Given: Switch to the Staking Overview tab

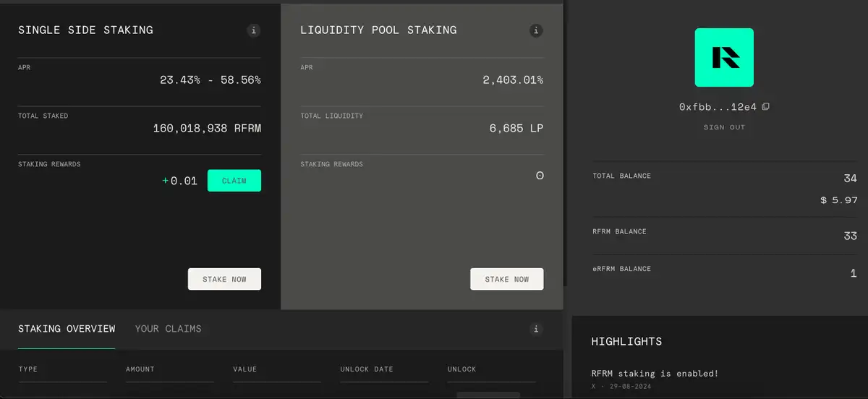Looking at the screenshot, I should tap(67, 329).
